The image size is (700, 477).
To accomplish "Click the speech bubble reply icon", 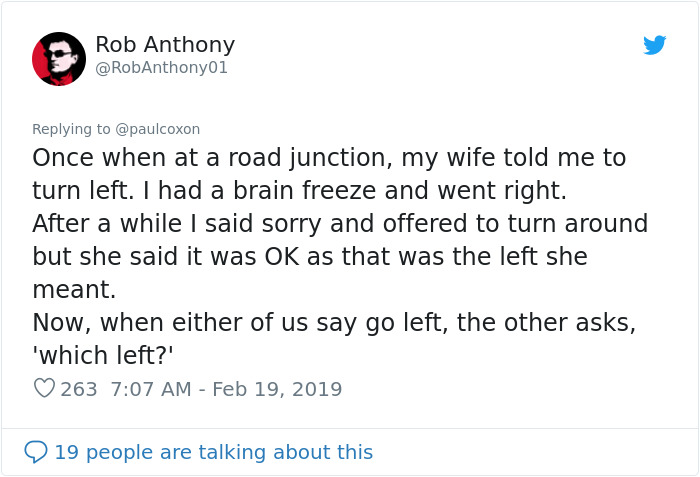I will [36, 452].
